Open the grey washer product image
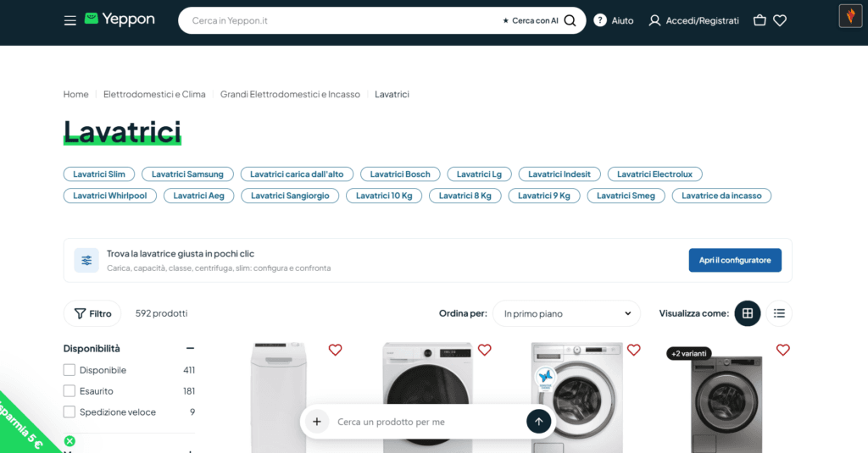868x453 pixels. [x=726, y=404]
